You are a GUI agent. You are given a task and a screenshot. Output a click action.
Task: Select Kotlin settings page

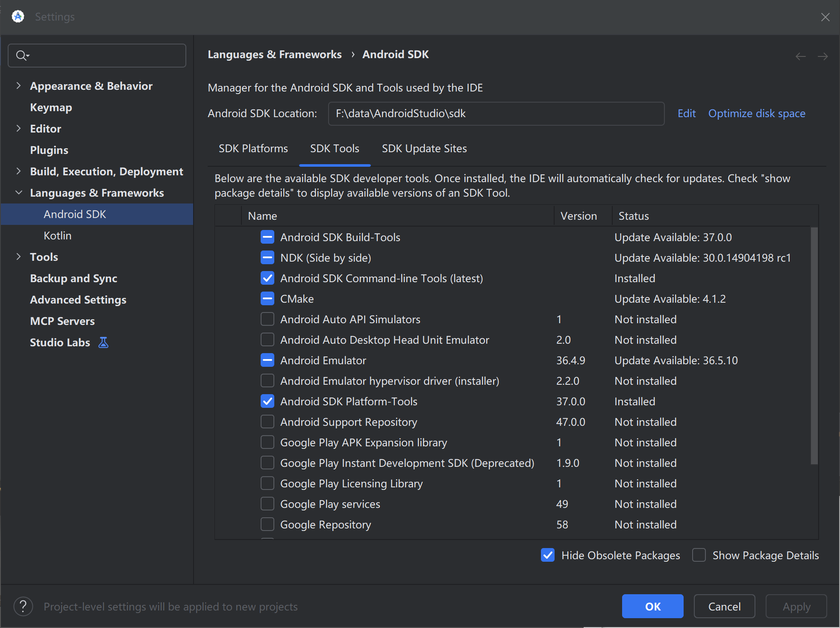click(57, 236)
